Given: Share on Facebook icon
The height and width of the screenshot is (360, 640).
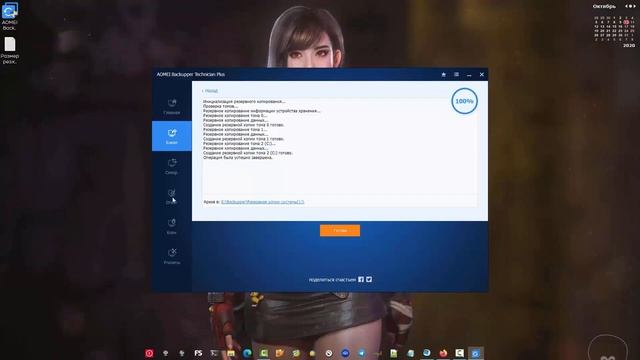Looking at the screenshot, I should tap(361, 279).
